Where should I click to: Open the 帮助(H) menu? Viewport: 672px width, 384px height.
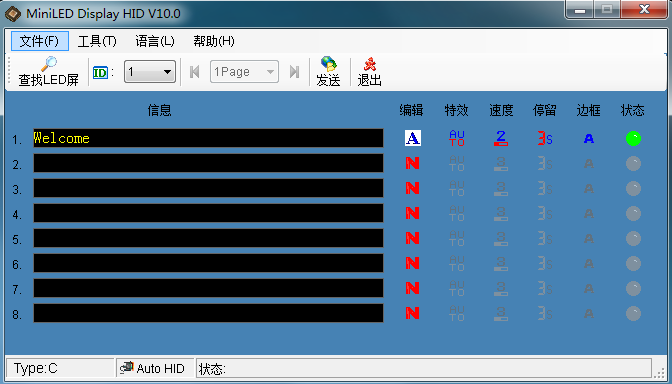[x=213, y=41]
